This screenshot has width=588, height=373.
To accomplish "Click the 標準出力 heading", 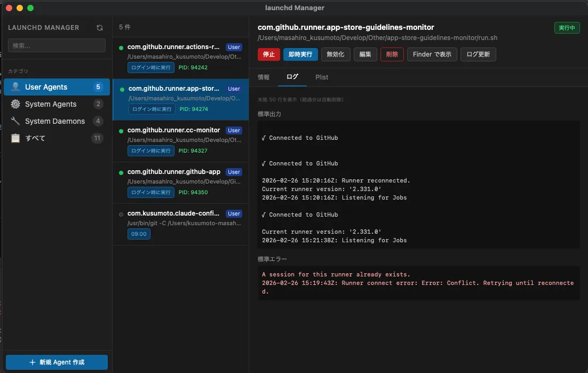I will pyautogui.click(x=269, y=114).
